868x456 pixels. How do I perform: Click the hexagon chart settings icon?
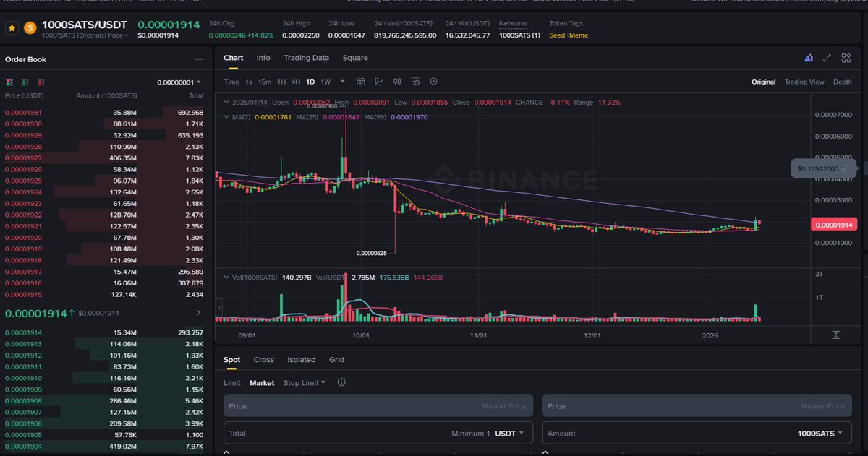click(433, 82)
